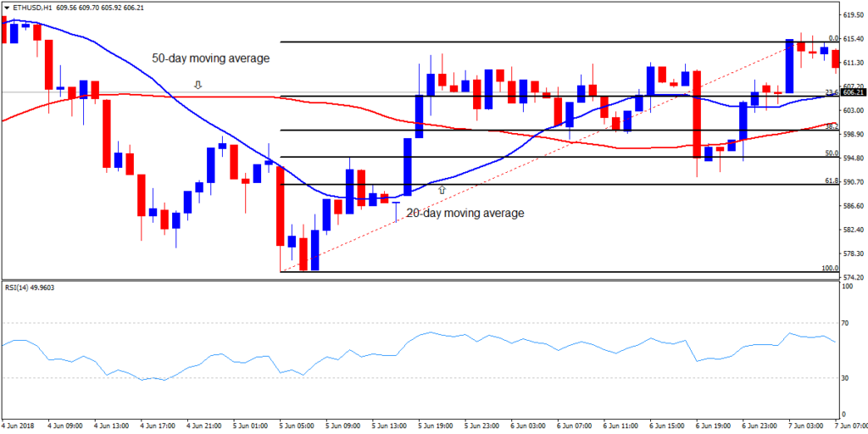Click the "4 Jun 2018" date axis label
This screenshot has height=434, width=868.
[x=19, y=425]
